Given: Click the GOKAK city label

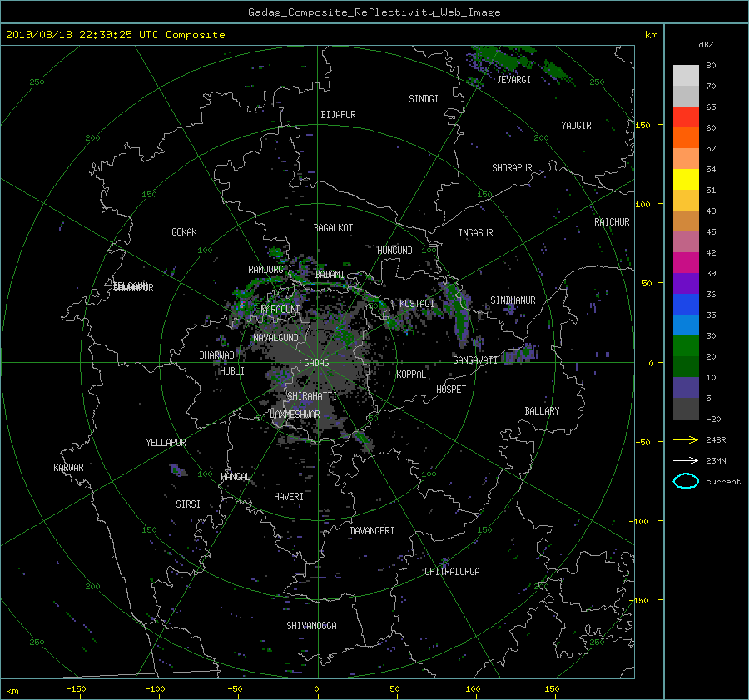Looking at the screenshot, I should click(x=184, y=232).
